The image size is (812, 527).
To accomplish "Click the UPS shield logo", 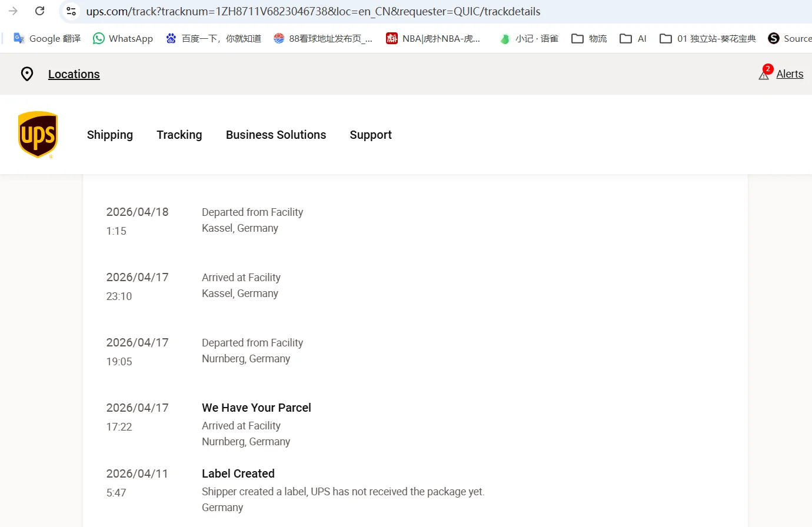I will click(x=38, y=135).
